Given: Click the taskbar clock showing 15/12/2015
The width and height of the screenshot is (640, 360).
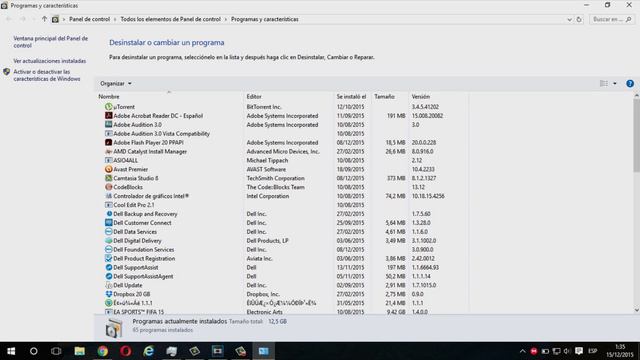Looking at the screenshot, I should (620, 351).
